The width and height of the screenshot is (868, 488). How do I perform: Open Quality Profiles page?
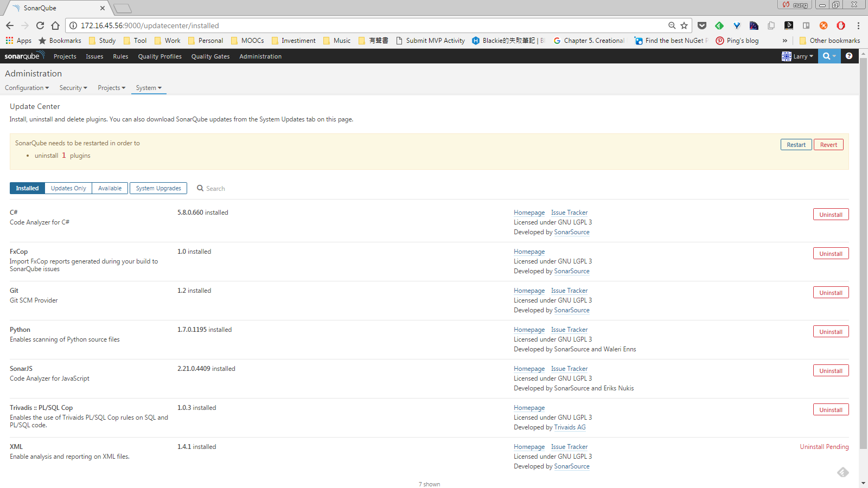click(160, 56)
